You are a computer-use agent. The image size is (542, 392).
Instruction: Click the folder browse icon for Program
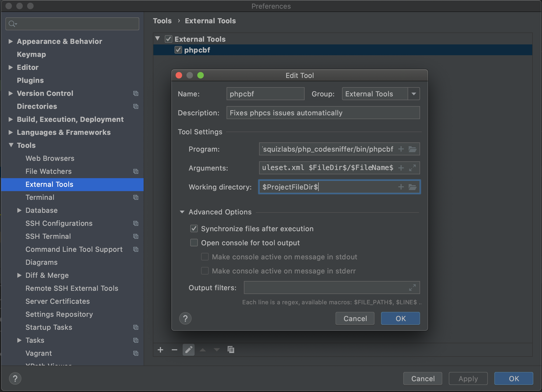pos(412,149)
